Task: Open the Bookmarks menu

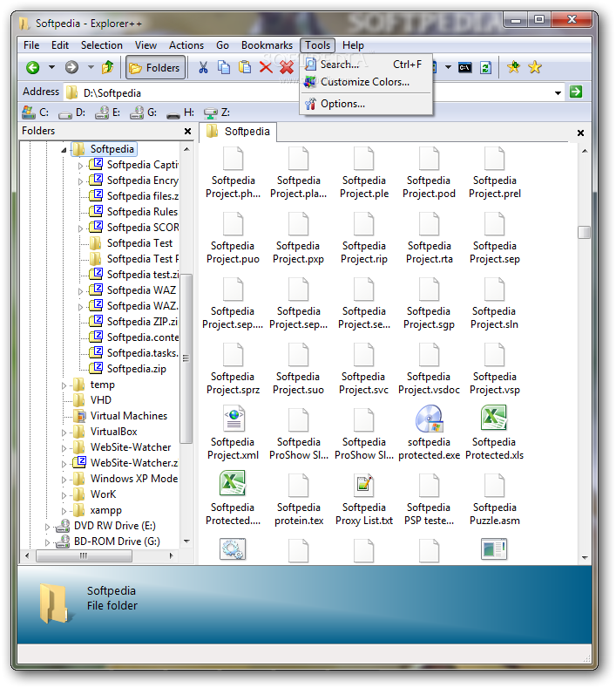Action: tap(267, 45)
